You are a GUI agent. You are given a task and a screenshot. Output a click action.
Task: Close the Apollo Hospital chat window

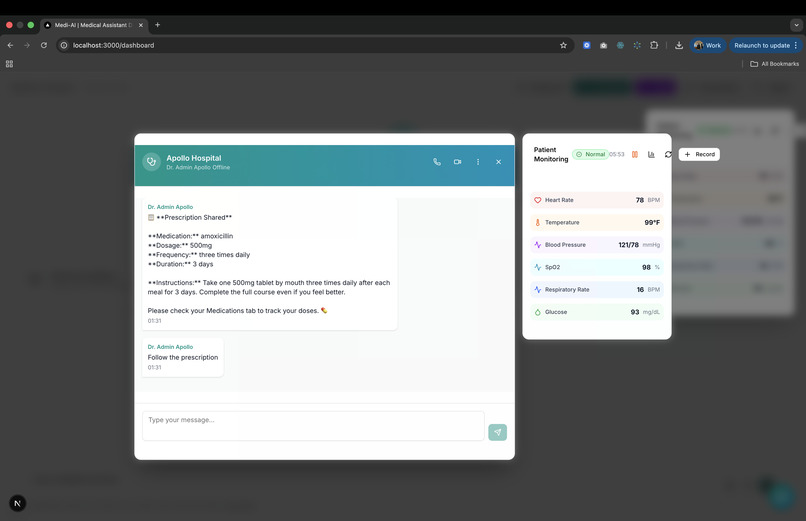point(499,162)
